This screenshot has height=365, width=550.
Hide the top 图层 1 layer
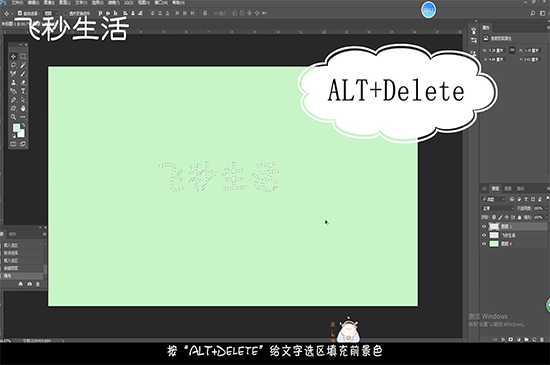[484, 227]
